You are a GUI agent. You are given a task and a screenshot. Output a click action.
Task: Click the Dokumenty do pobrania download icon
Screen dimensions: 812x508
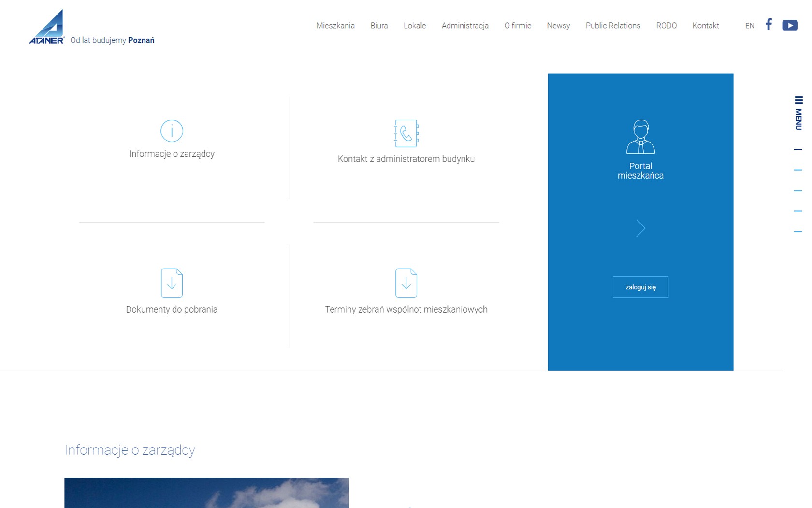[172, 283]
